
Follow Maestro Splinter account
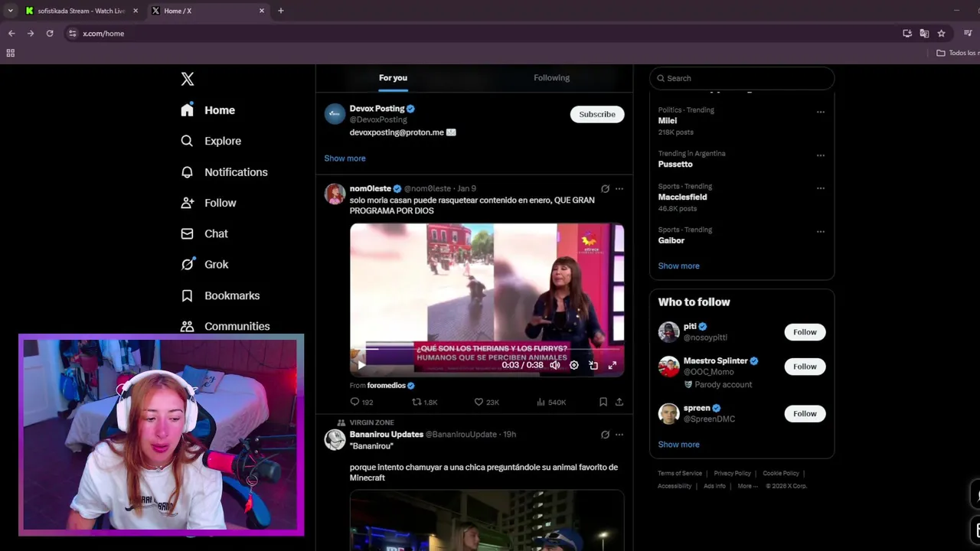click(x=805, y=367)
